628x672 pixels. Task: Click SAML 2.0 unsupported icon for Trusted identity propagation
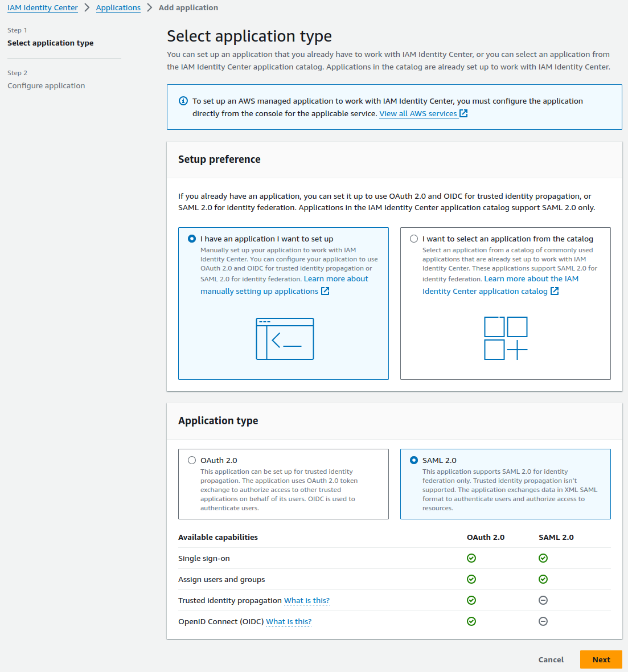tap(543, 600)
